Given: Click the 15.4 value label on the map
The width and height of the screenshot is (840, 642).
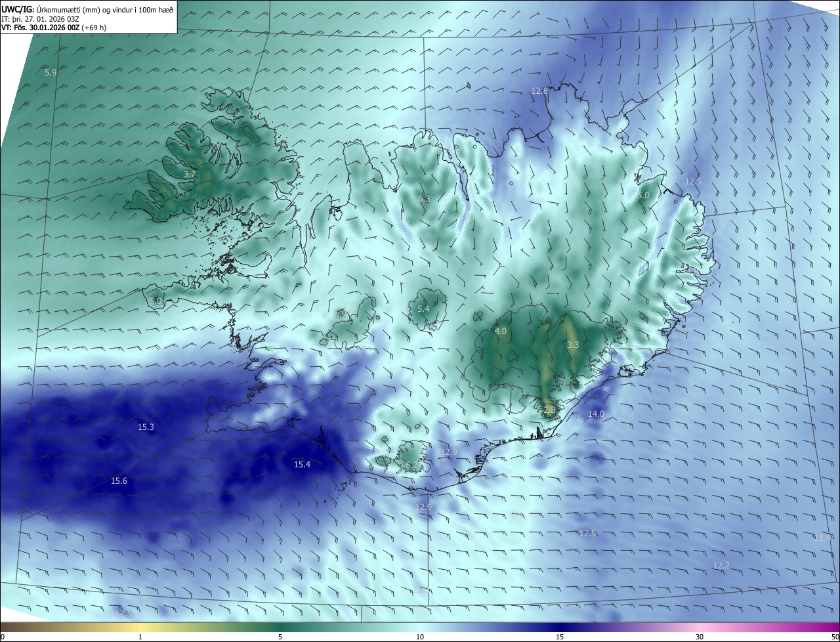Looking at the screenshot, I should pos(302,465).
